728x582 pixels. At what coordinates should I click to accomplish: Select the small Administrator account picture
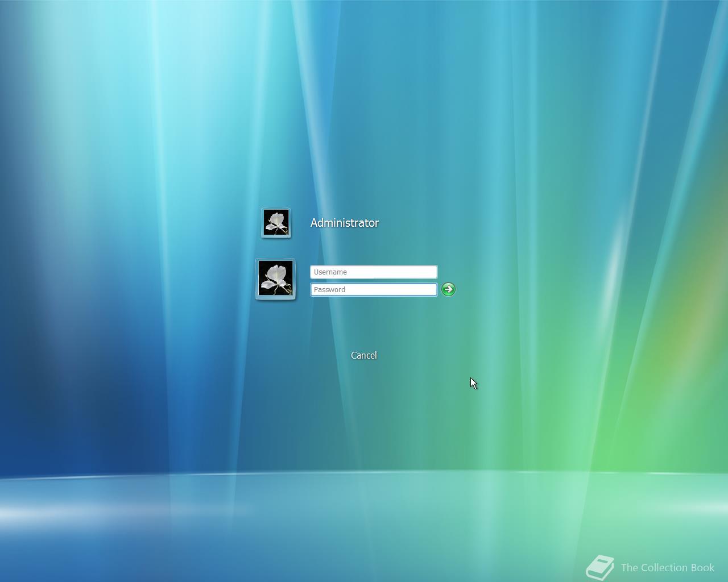pyautogui.click(x=276, y=223)
